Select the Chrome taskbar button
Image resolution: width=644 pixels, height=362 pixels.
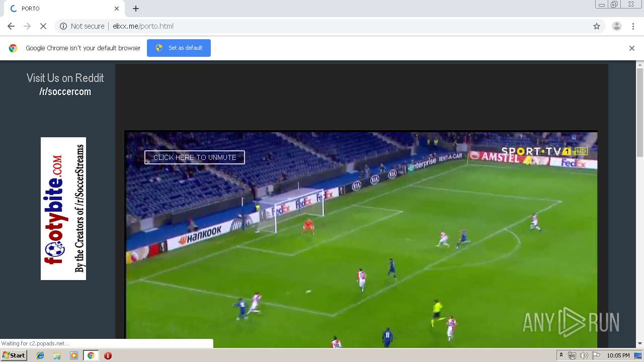[x=91, y=355]
